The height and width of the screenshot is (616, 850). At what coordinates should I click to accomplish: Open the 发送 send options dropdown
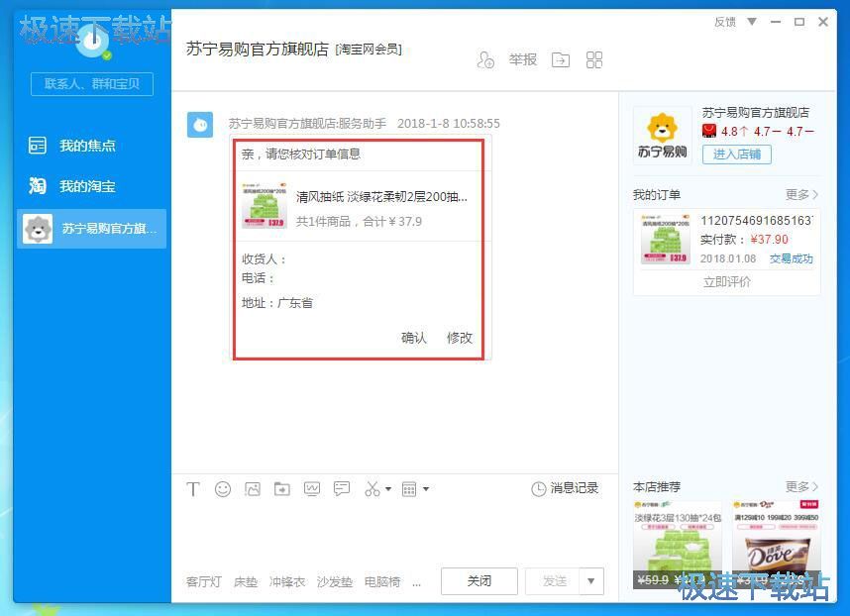coord(590,581)
